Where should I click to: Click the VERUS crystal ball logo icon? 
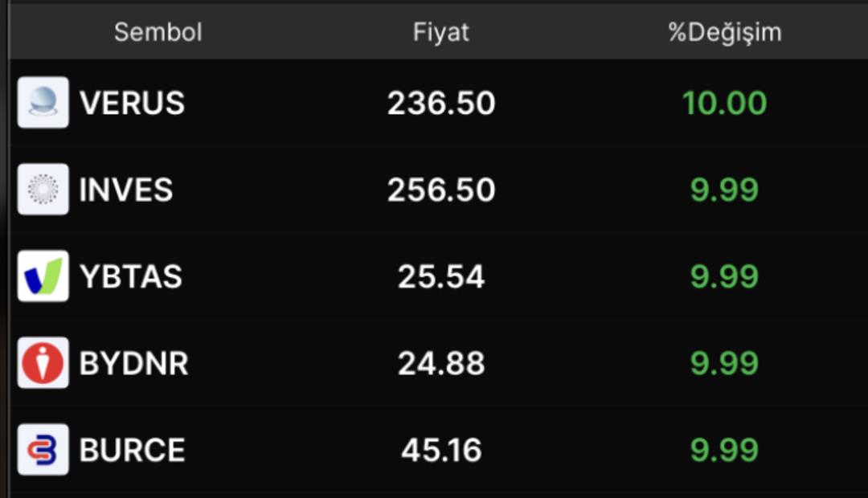(x=44, y=102)
